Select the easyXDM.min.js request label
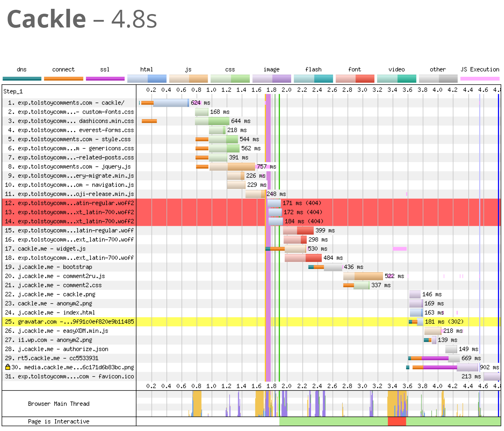Viewport: 504px width, 431px height. pyautogui.click(x=57, y=331)
